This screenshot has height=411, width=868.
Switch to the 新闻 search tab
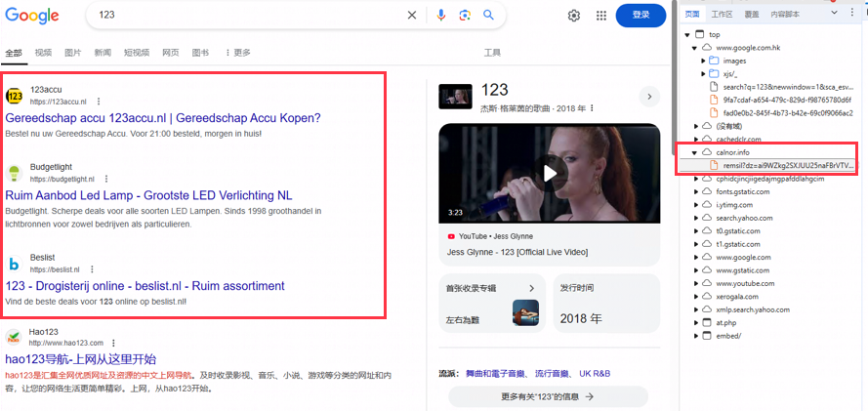coord(103,53)
